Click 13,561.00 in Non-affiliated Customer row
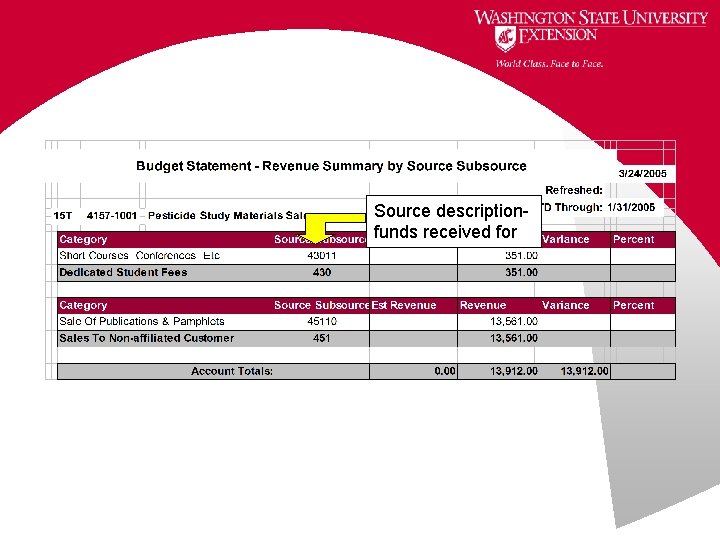The height and width of the screenshot is (540, 720). point(514,338)
